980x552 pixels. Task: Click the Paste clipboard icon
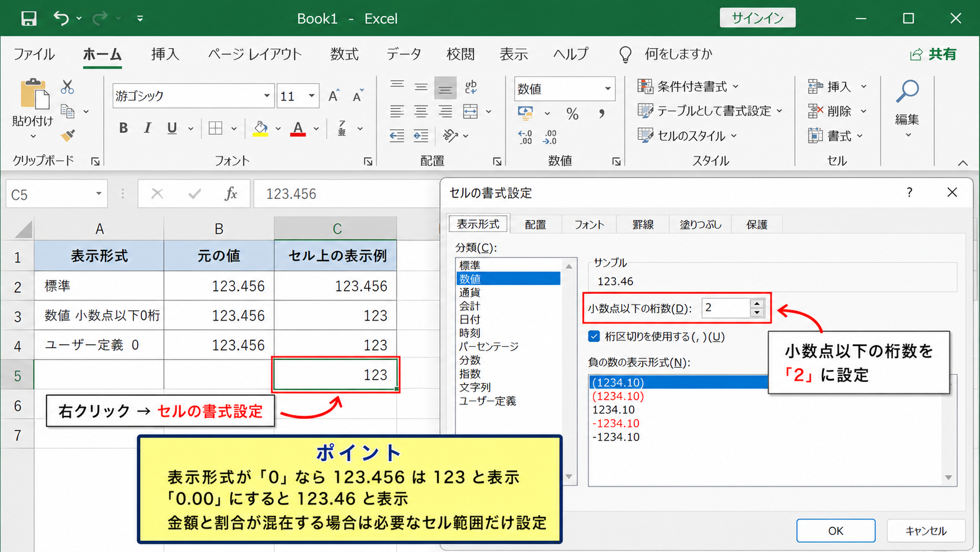click(x=34, y=94)
